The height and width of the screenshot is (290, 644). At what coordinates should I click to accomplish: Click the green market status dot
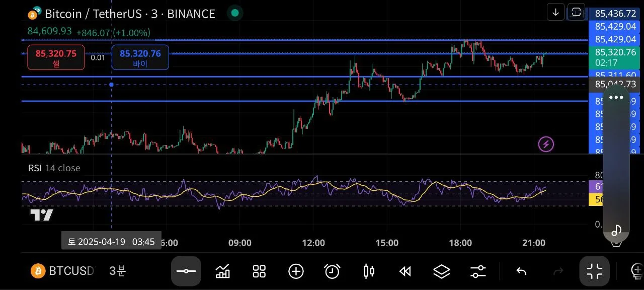[x=234, y=14]
